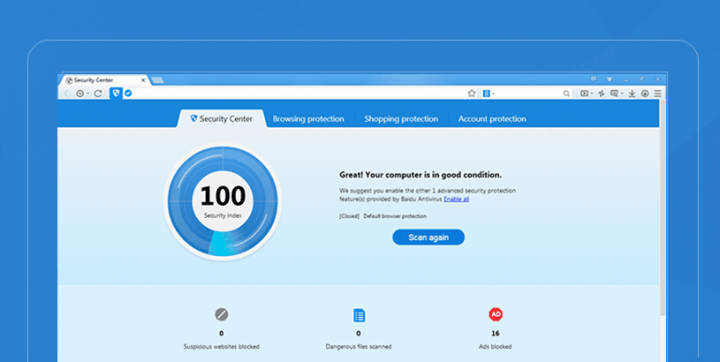Bookmark this page with the star icon
Screen dimensions: 720x362
(x=472, y=93)
